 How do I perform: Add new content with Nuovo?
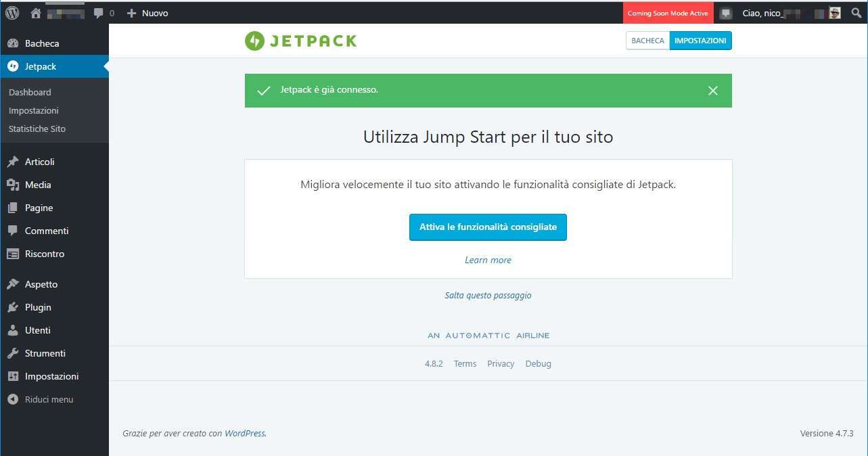147,13
